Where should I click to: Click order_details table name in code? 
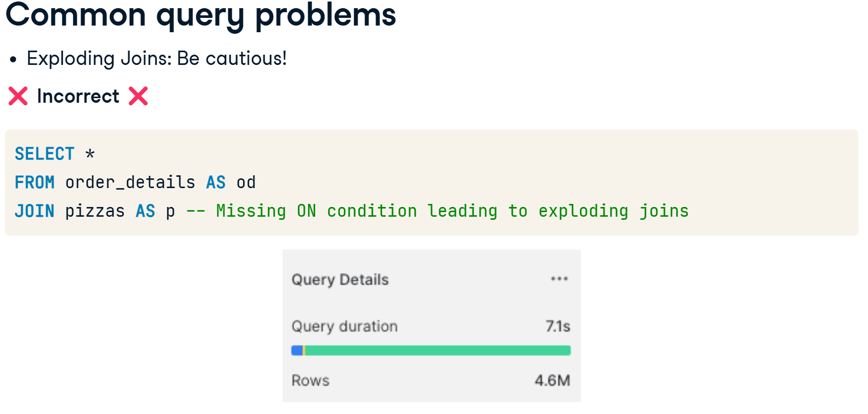pos(130,182)
